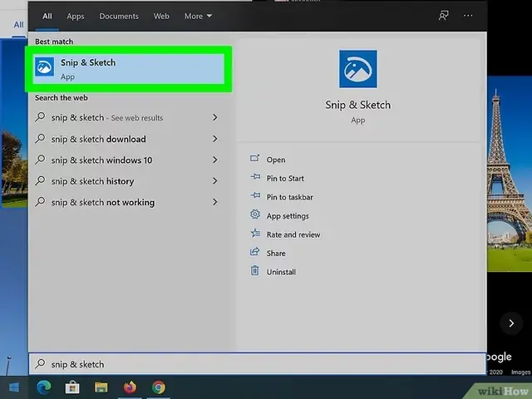Expand arrow for 'snip & sketch not working'
The image size is (532, 399).
pyautogui.click(x=215, y=202)
